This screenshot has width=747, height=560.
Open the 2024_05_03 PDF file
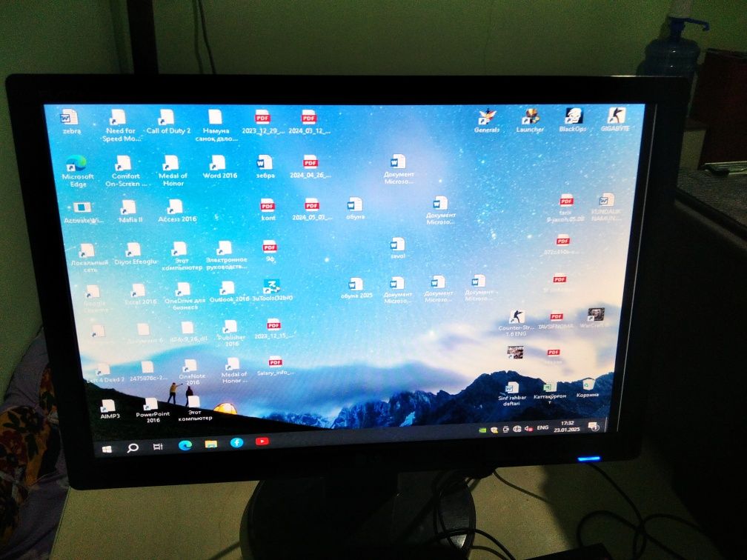pyautogui.click(x=312, y=210)
